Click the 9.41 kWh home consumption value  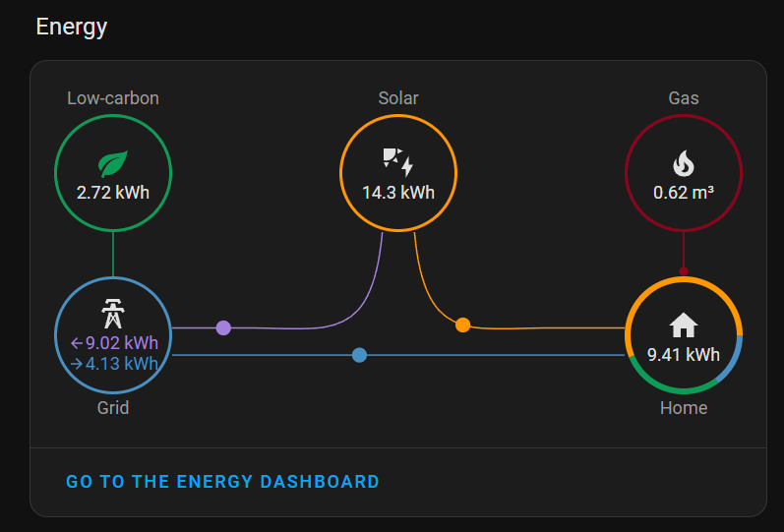(x=683, y=355)
